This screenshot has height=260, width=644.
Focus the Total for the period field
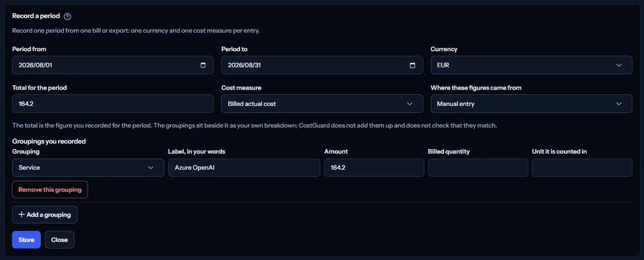point(113,104)
